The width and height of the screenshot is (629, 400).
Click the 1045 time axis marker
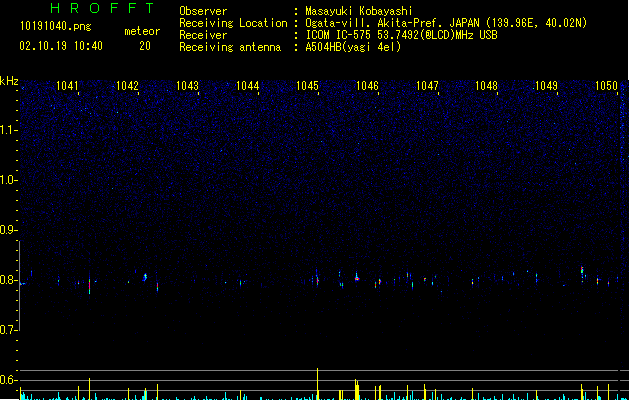pyautogui.click(x=307, y=86)
